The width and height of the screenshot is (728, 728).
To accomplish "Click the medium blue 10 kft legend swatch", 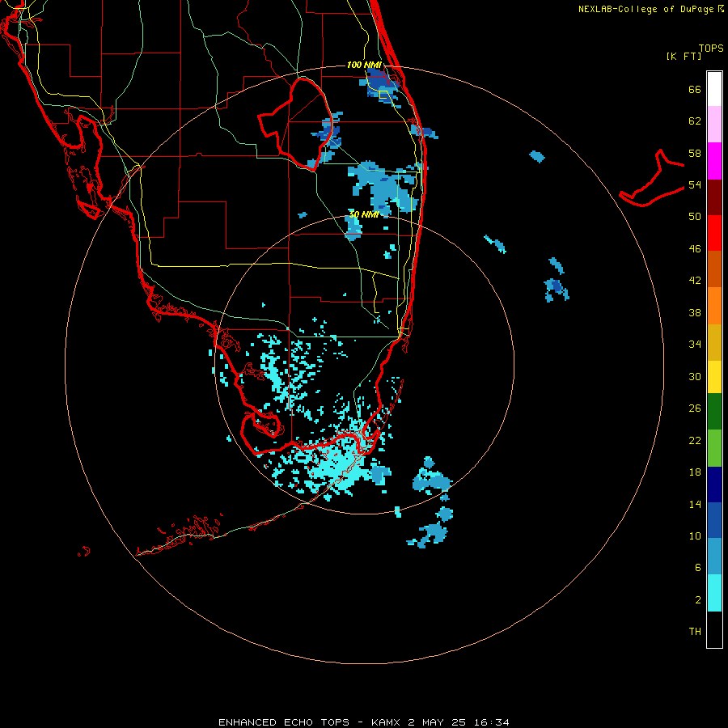I will point(714,520).
